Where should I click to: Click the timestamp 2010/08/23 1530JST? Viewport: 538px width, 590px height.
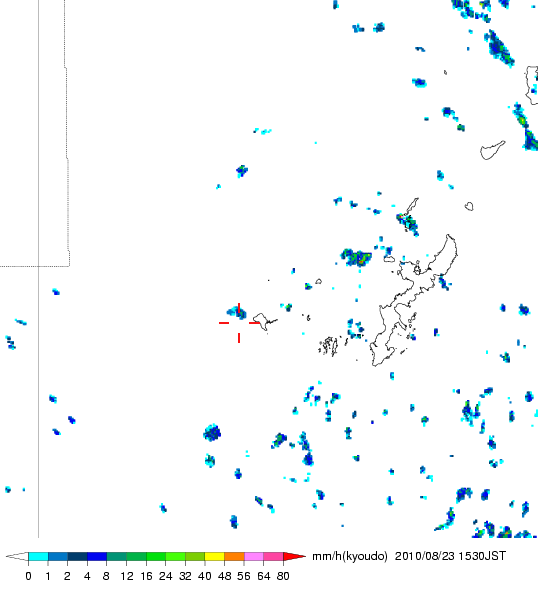click(x=450, y=556)
